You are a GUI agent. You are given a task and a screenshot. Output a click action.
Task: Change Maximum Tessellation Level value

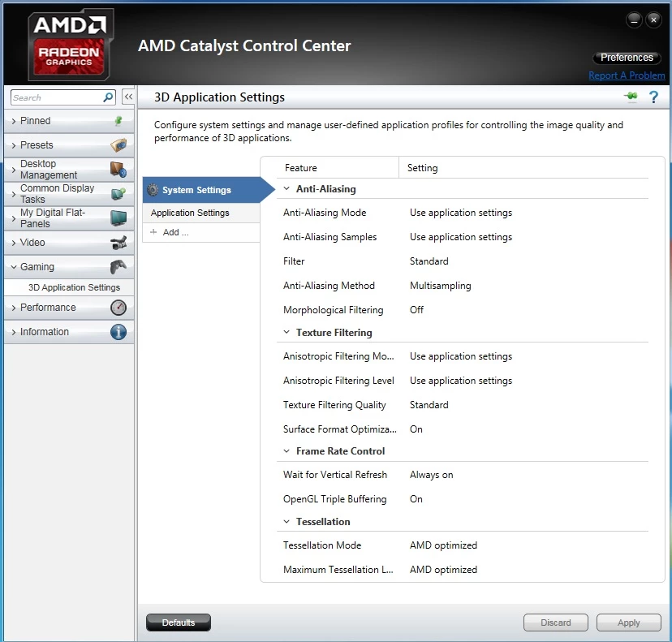pos(443,570)
